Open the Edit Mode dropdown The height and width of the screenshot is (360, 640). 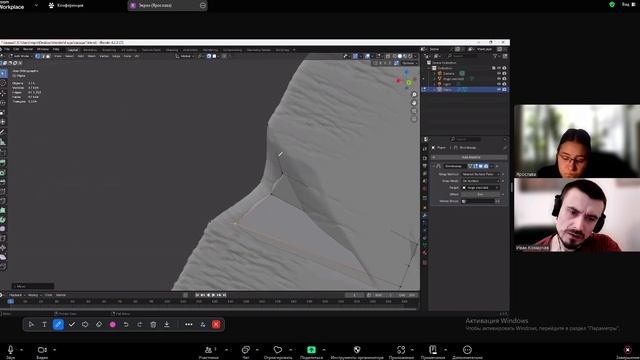click(x=21, y=56)
